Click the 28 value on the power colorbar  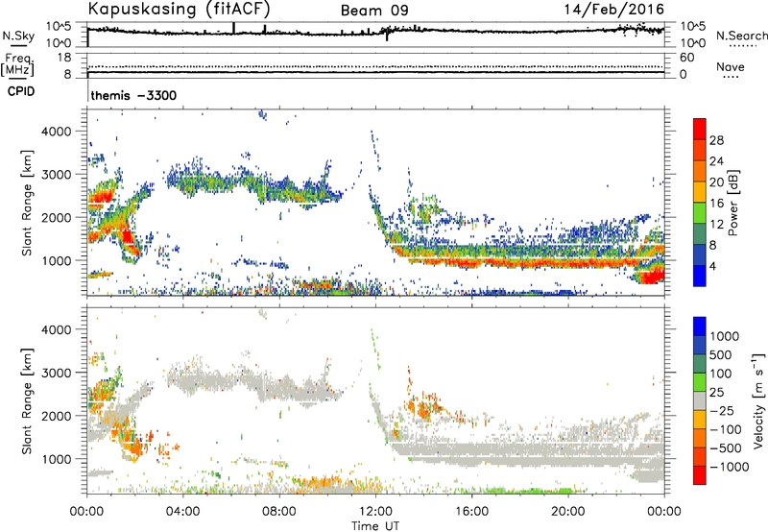click(x=716, y=140)
